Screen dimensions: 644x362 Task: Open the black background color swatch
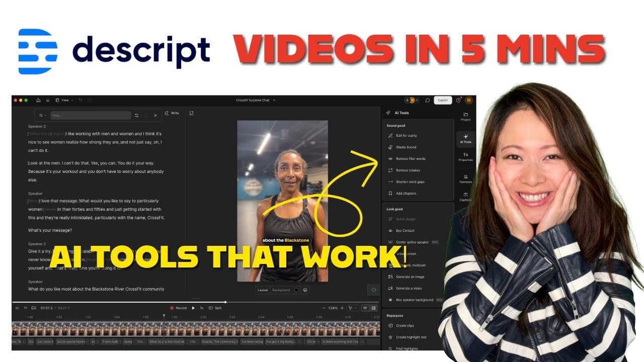pyautogui.click(x=296, y=290)
